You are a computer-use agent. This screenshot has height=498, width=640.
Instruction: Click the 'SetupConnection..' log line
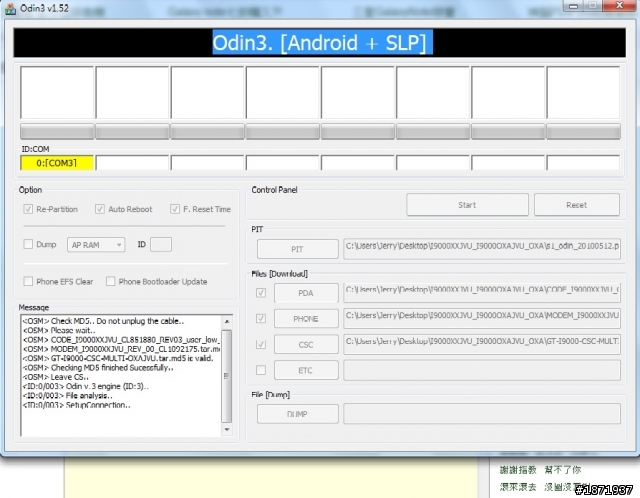(x=77, y=405)
